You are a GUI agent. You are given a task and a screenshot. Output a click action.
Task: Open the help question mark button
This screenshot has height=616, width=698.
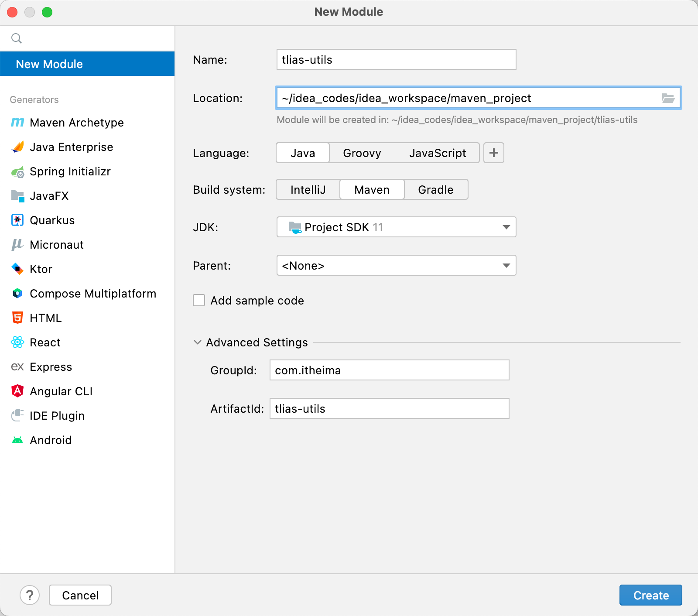click(x=30, y=595)
